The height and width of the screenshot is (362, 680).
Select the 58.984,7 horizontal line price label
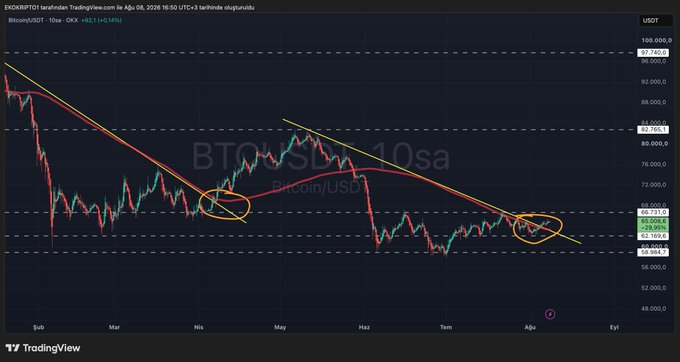pyautogui.click(x=652, y=252)
